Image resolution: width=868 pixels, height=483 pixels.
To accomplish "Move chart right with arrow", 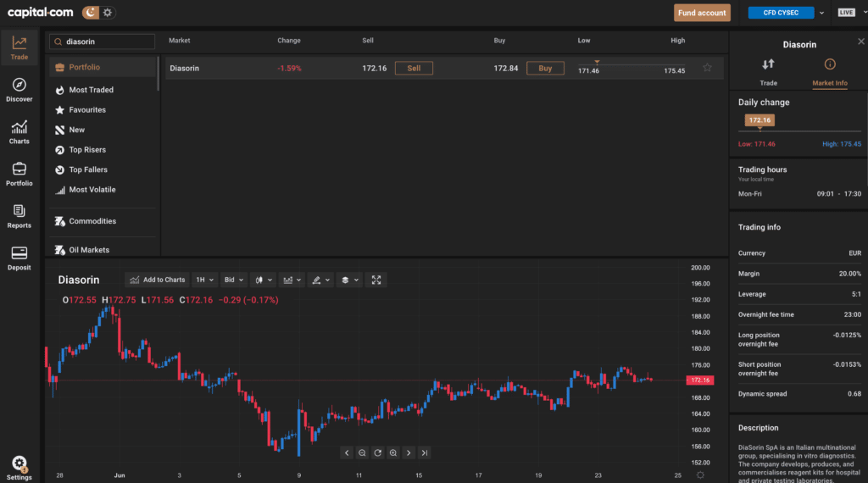I will tap(409, 452).
